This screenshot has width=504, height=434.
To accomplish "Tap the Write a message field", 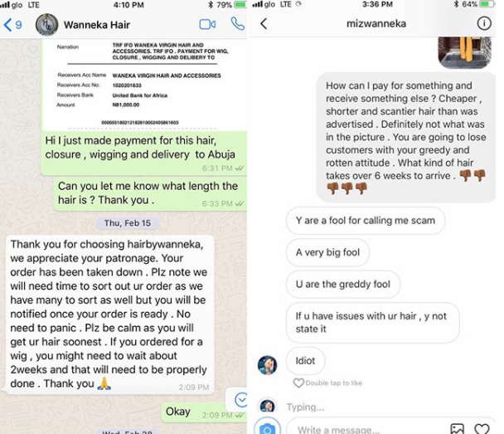I will 366,429.
